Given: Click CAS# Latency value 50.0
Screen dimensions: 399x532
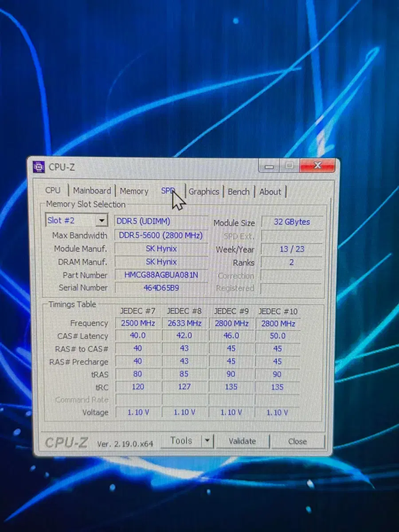Looking at the screenshot, I should coord(278,336).
